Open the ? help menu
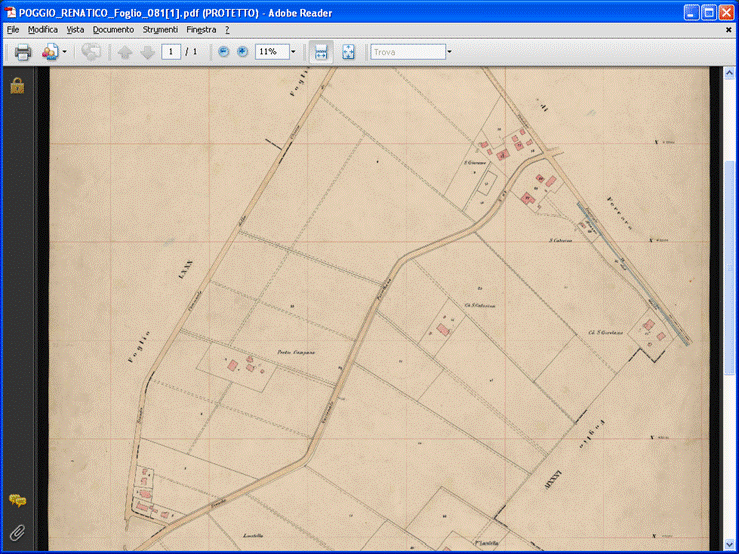This screenshot has height=554, width=739. tap(227, 30)
